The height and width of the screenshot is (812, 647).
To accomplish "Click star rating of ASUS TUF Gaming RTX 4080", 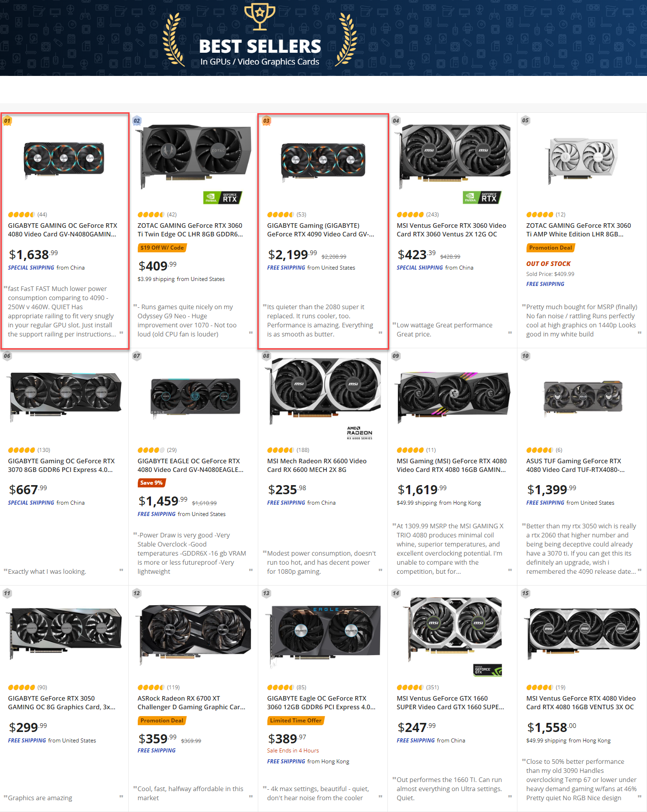I will (x=539, y=450).
